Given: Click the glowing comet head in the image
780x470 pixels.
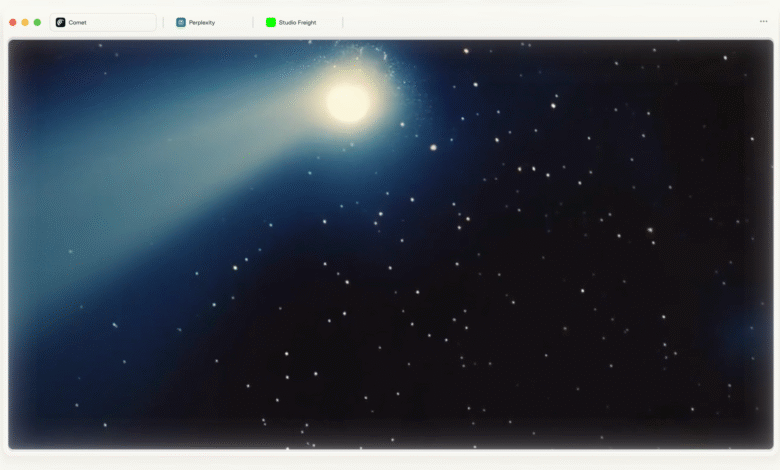Looking at the screenshot, I should tap(347, 102).
